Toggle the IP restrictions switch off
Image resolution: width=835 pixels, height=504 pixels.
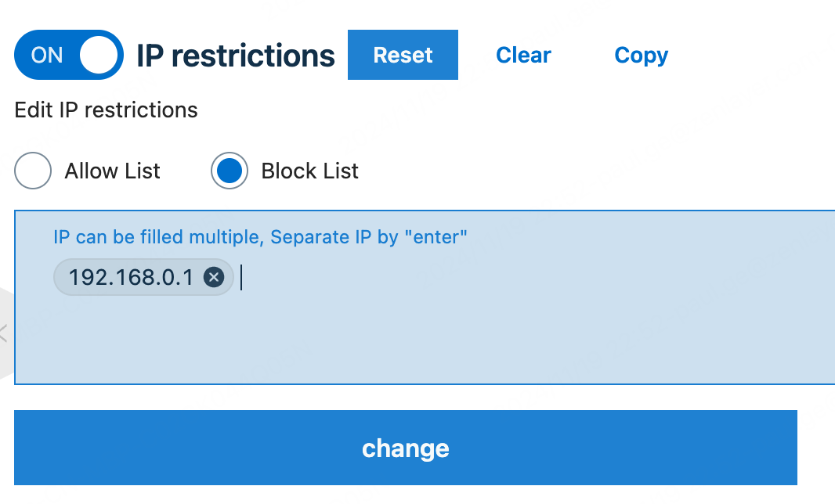point(69,55)
